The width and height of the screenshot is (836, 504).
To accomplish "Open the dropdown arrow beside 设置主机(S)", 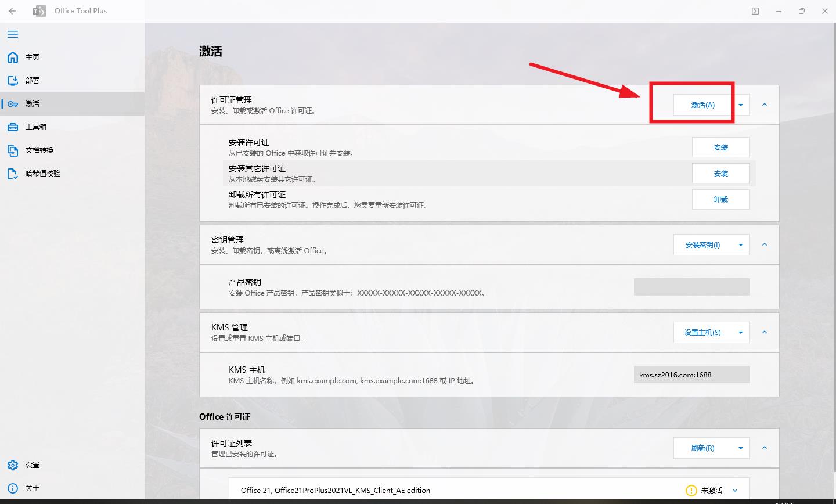I will click(x=741, y=332).
